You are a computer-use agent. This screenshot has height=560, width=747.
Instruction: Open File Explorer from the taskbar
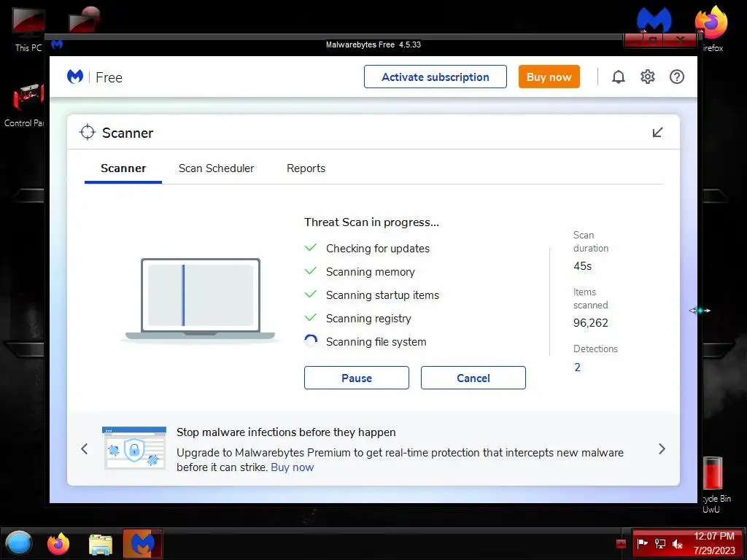click(101, 545)
